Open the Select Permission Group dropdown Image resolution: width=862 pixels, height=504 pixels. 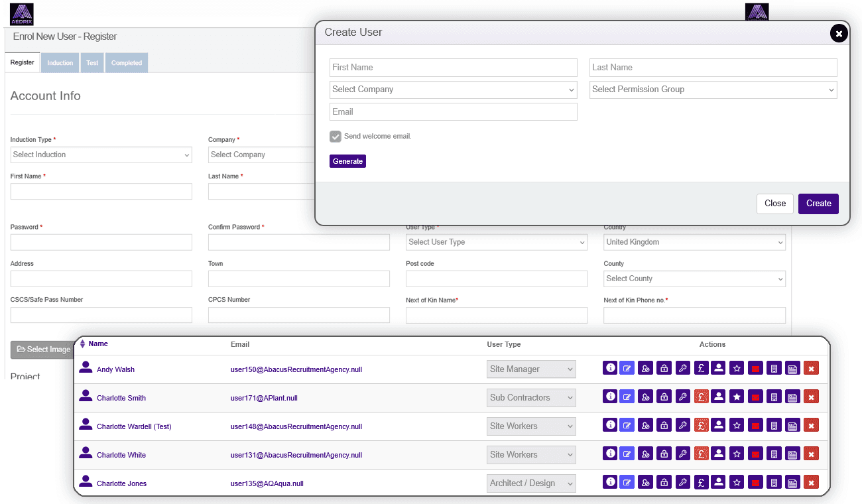pyautogui.click(x=713, y=90)
